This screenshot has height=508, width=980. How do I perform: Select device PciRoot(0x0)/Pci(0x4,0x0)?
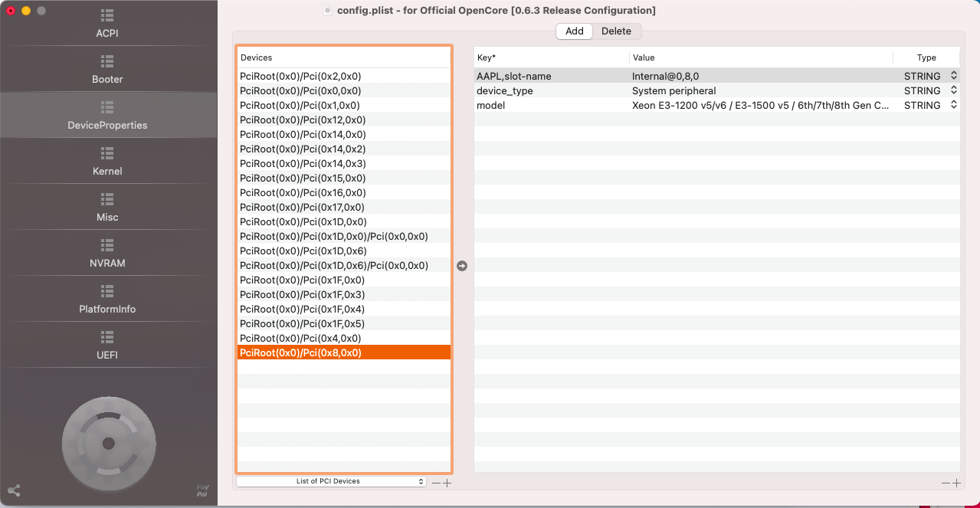[344, 338]
